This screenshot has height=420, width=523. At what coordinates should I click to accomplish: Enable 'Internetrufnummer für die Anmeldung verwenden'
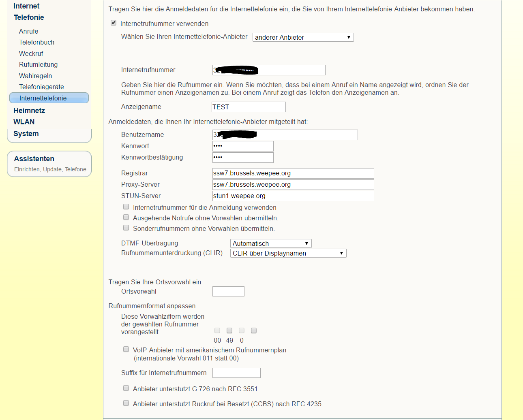click(126, 207)
